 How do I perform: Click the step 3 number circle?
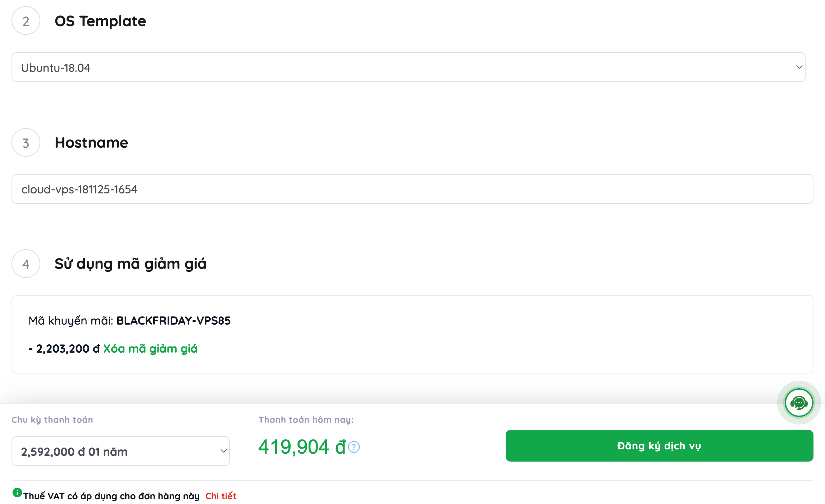click(26, 143)
